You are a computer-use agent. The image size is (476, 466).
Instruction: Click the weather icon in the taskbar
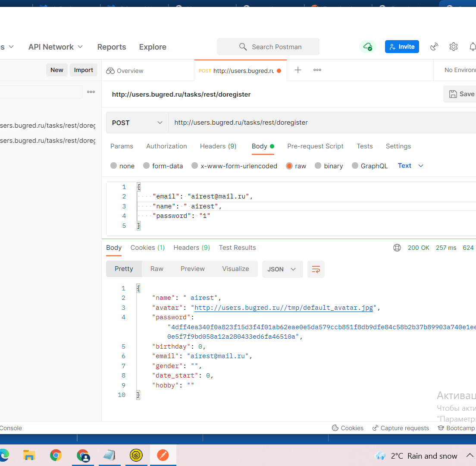click(x=380, y=456)
